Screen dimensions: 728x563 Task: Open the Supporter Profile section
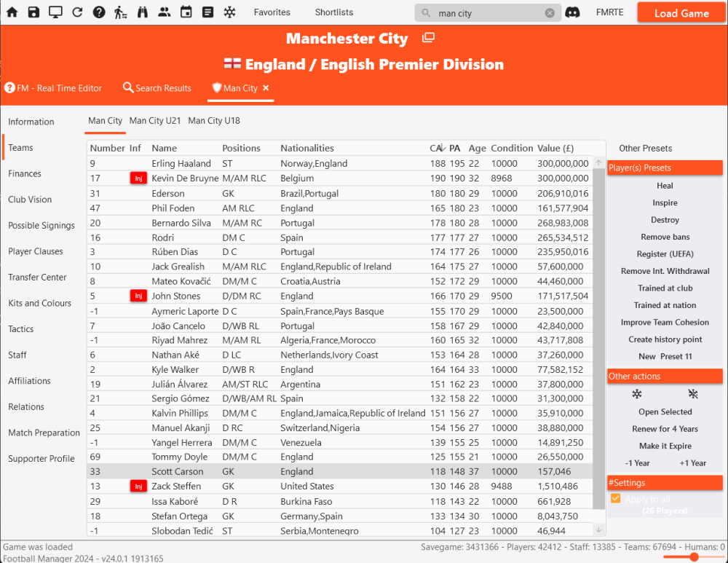pos(41,459)
